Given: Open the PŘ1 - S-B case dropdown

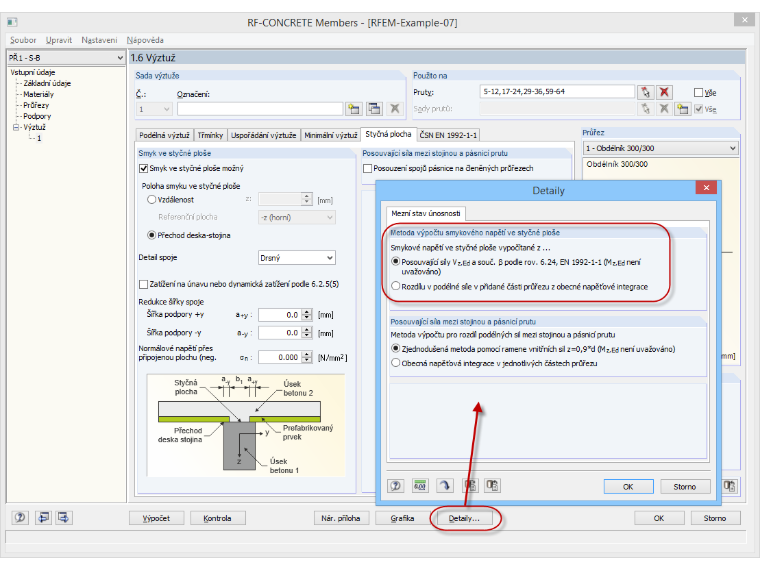Looking at the screenshot, I should click(66, 58).
